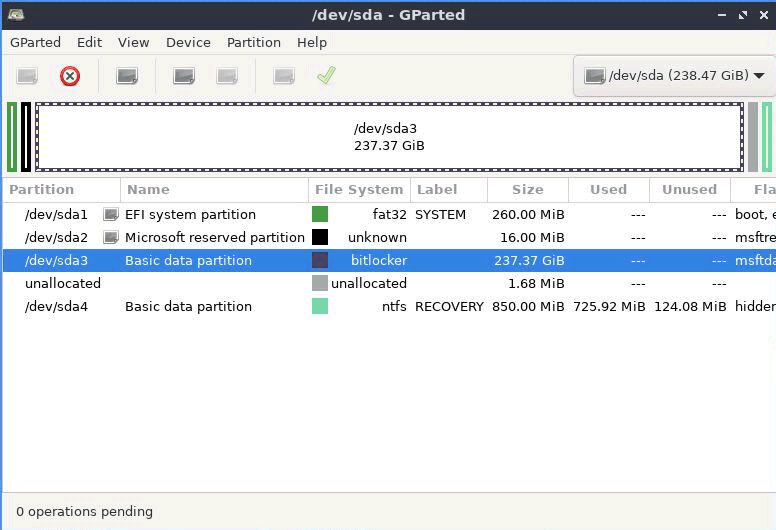Click the Paste partition toolbar icon
The height and width of the screenshot is (530, 776).
(x=227, y=76)
